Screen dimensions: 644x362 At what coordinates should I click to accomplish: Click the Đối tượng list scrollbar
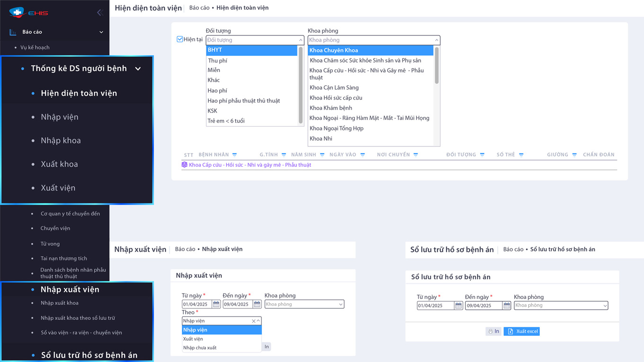(300, 85)
